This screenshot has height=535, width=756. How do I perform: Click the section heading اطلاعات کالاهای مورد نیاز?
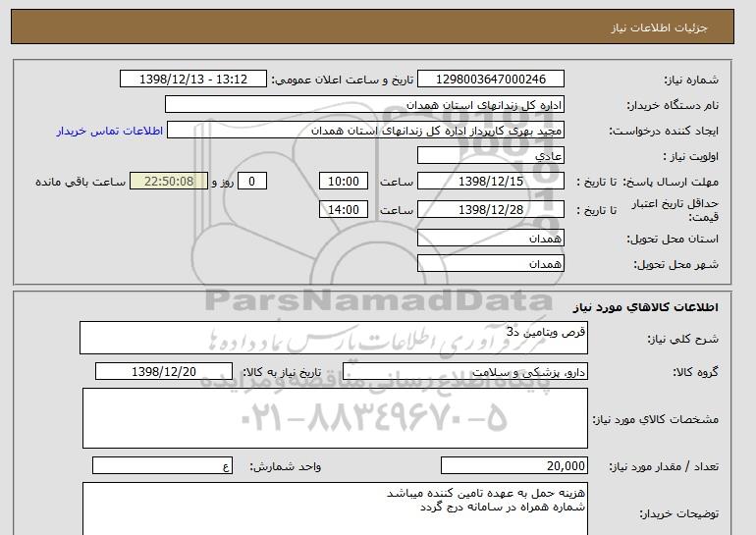(645, 307)
